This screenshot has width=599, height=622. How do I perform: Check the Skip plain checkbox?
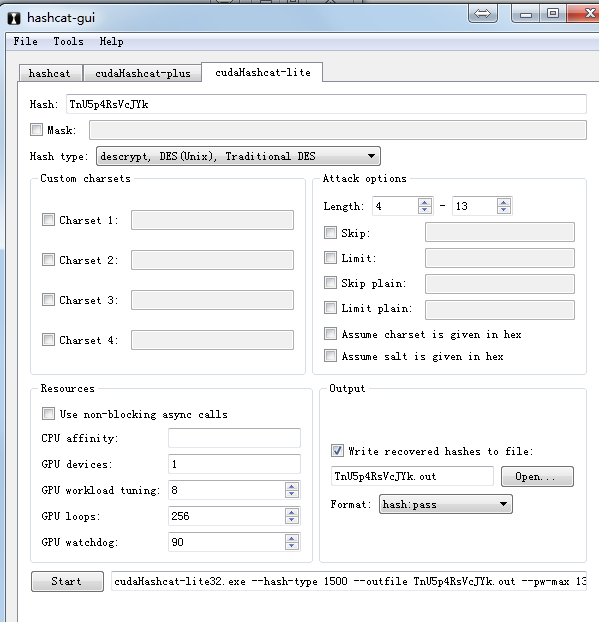pos(330,283)
